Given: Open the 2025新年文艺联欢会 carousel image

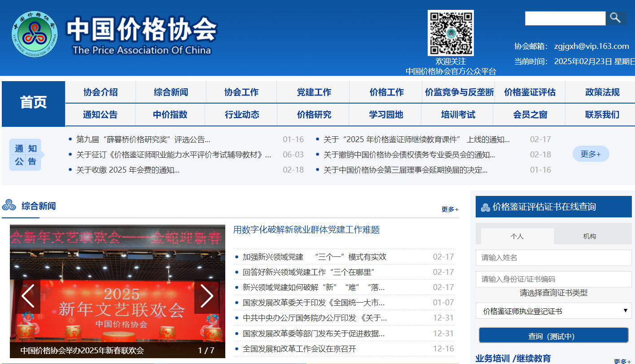Looking at the screenshot, I should pyautogui.click(x=118, y=291).
